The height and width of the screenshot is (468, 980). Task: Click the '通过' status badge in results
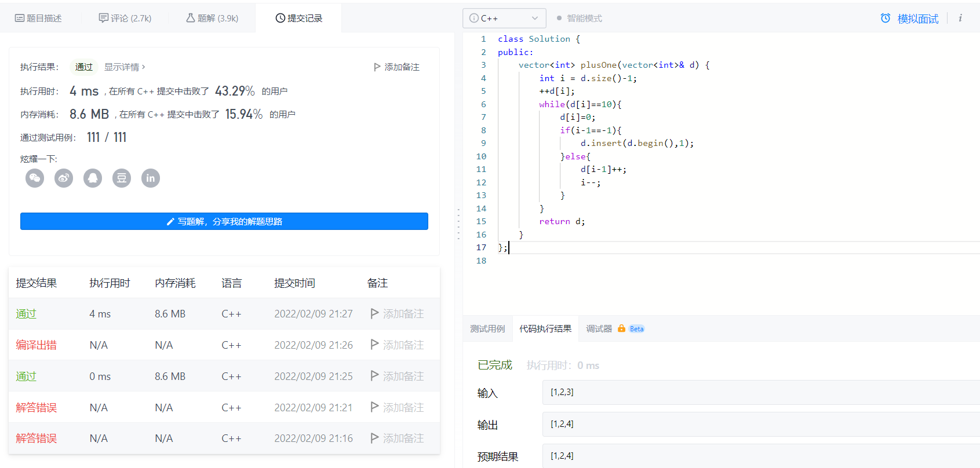[x=84, y=67]
